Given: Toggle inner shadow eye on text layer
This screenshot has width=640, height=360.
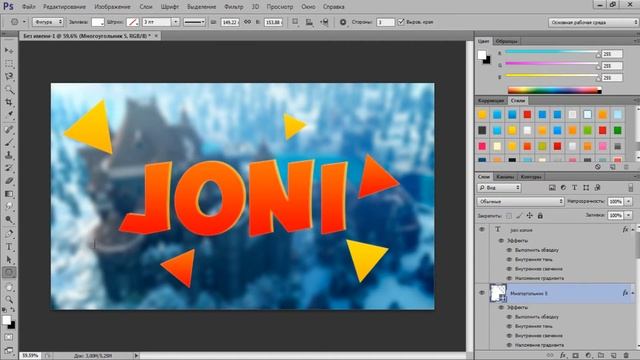Looking at the screenshot, I should coord(509,259).
